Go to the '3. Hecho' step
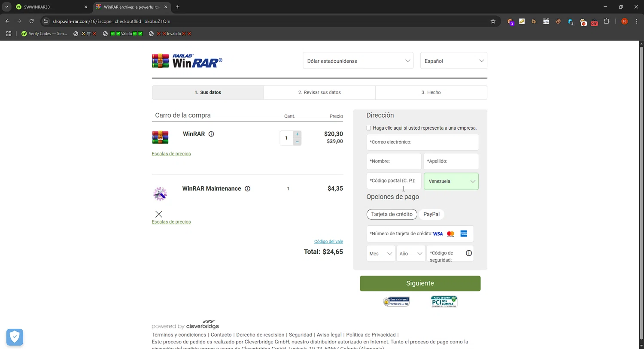 (x=431, y=92)
